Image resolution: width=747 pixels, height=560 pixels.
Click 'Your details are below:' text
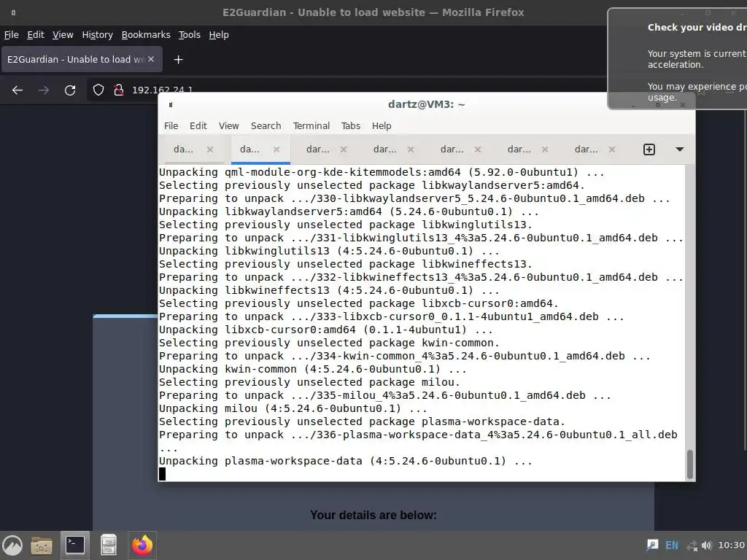pos(373,516)
